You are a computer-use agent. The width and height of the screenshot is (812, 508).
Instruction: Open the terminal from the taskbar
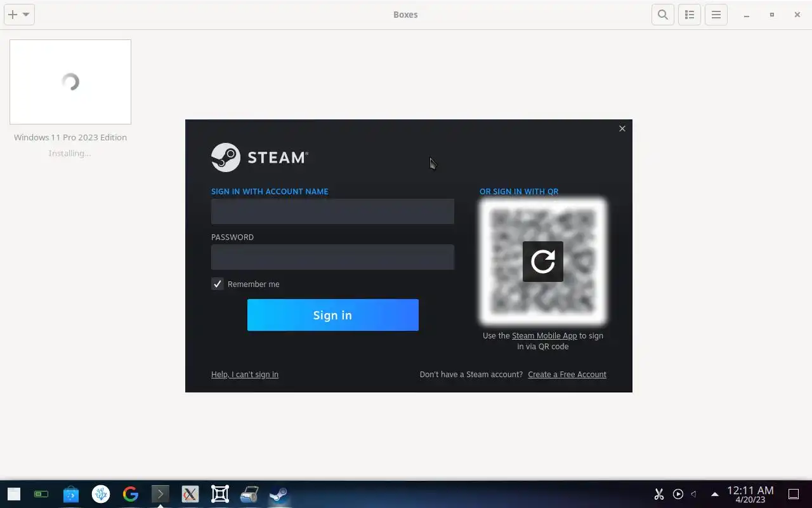(x=160, y=494)
